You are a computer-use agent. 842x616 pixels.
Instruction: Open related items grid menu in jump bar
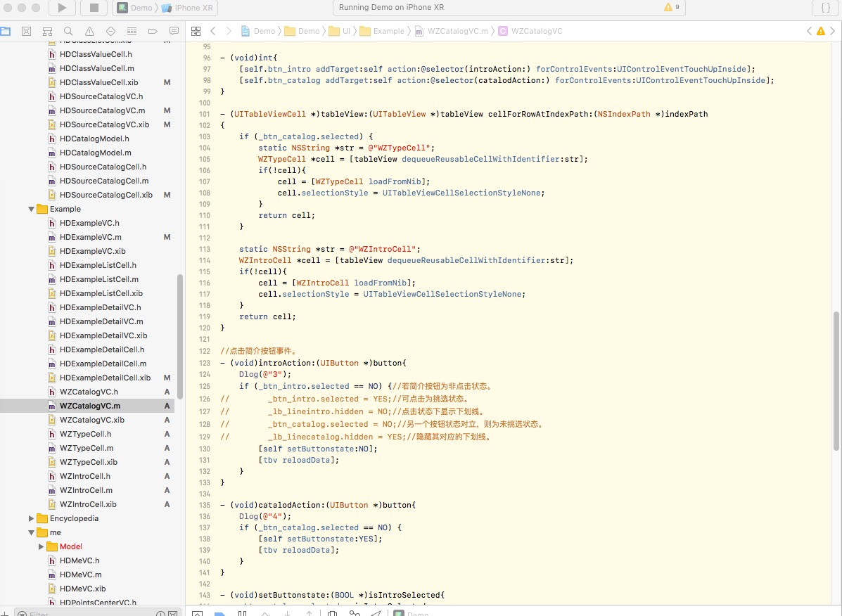tap(196, 31)
